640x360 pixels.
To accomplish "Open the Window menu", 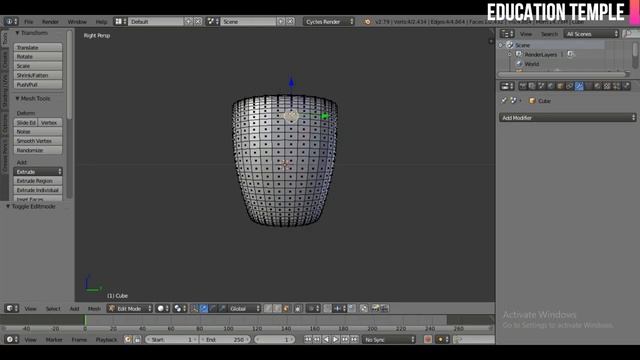I will 77,22.
